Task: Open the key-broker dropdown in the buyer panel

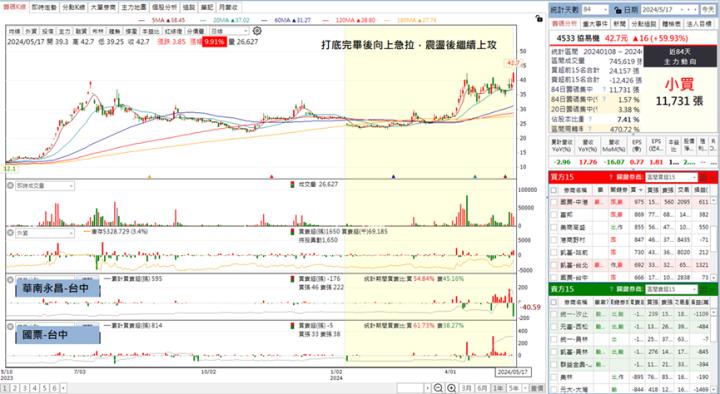Action: click(671, 177)
